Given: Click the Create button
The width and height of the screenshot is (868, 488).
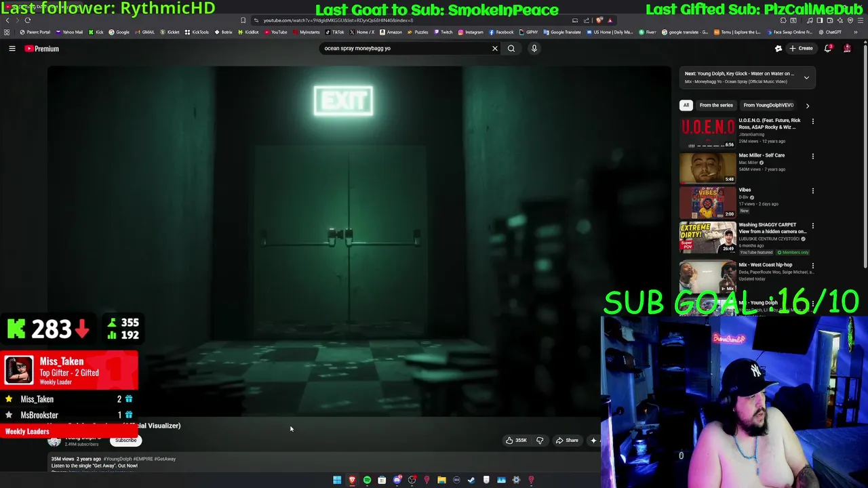Looking at the screenshot, I should tap(801, 48).
